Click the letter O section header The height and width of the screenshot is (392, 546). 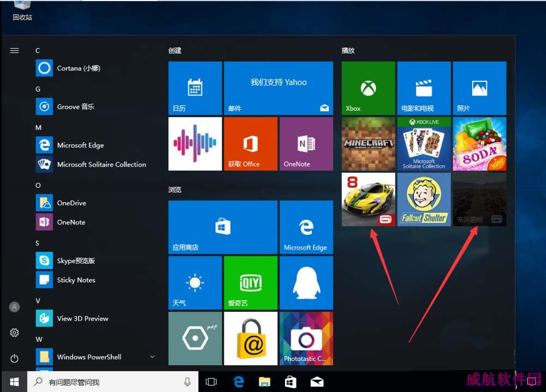(x=38, y=185)
